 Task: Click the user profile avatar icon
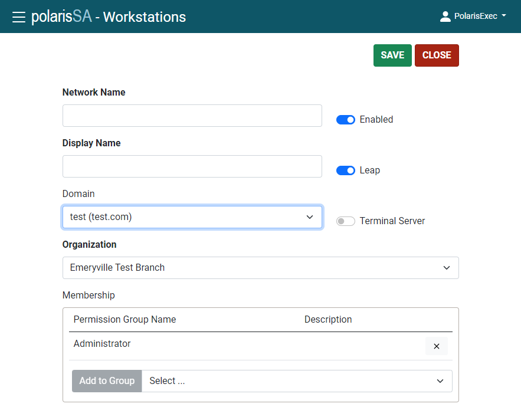pyautogui.click(x=445, y=17)
